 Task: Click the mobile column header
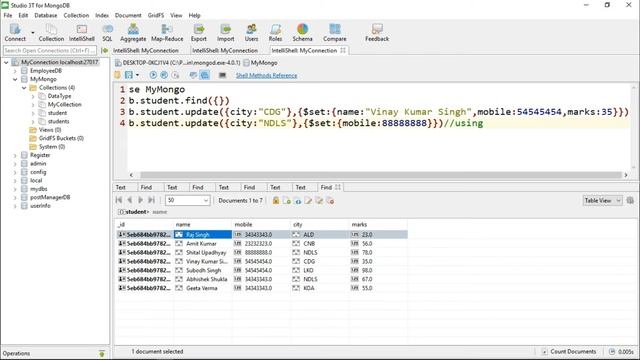point(243,224)
